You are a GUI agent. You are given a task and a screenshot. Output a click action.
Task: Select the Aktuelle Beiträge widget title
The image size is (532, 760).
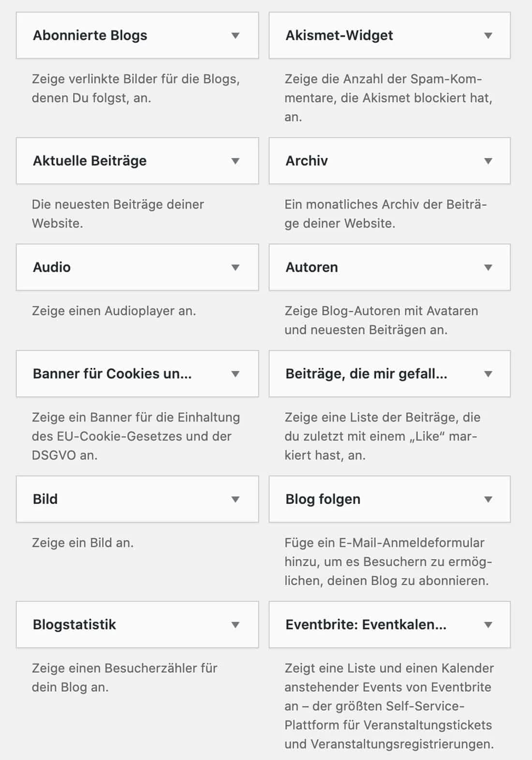[x=90, y=161]
